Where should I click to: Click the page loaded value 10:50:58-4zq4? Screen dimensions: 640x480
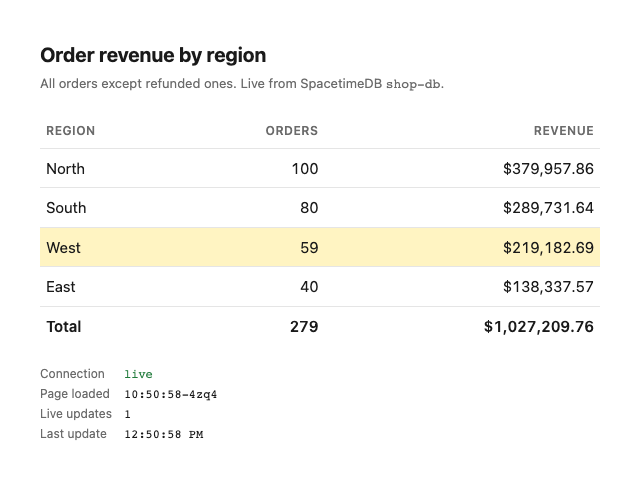click(171, 394)
